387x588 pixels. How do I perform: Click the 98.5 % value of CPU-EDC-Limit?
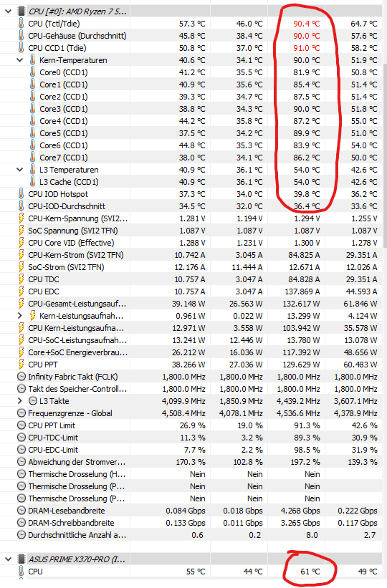307,450
